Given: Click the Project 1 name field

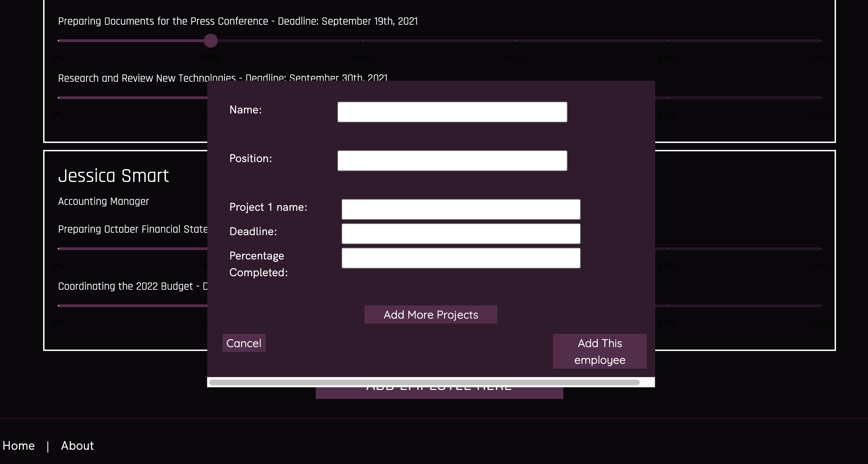Looking at the screenshot, I should 461,209.
